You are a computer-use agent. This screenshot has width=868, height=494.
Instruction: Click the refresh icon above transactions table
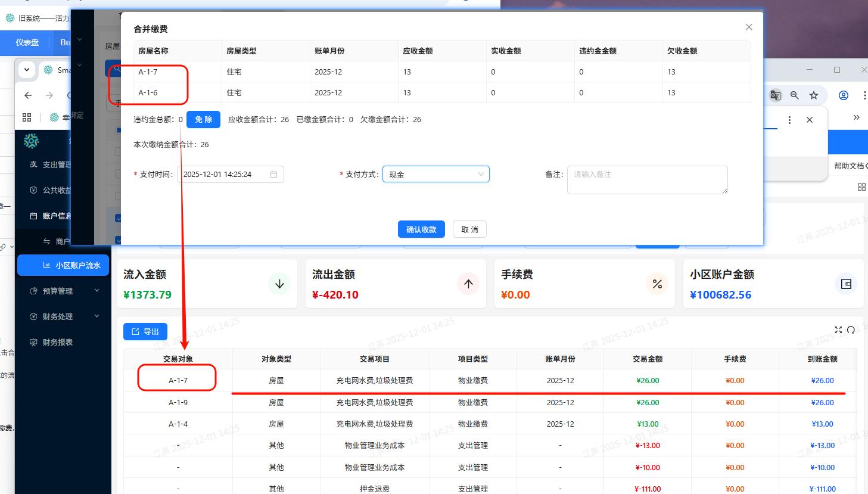point(851,330)
